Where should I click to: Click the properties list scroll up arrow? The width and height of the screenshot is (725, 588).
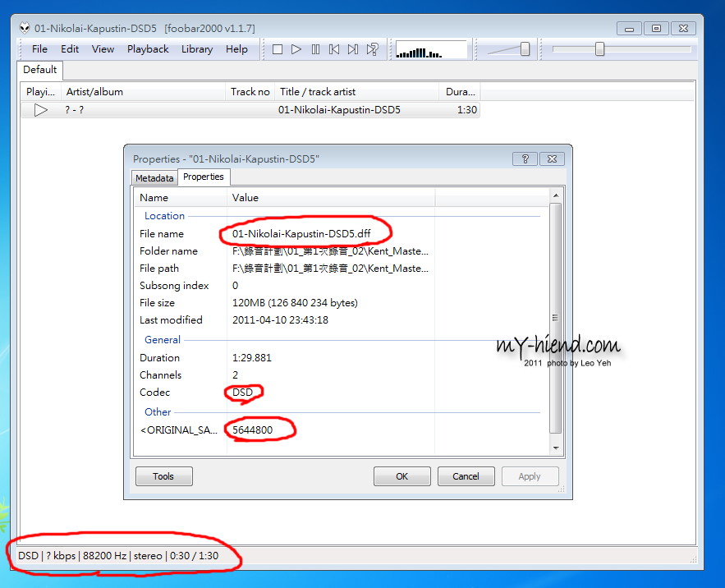coord(556,195)
